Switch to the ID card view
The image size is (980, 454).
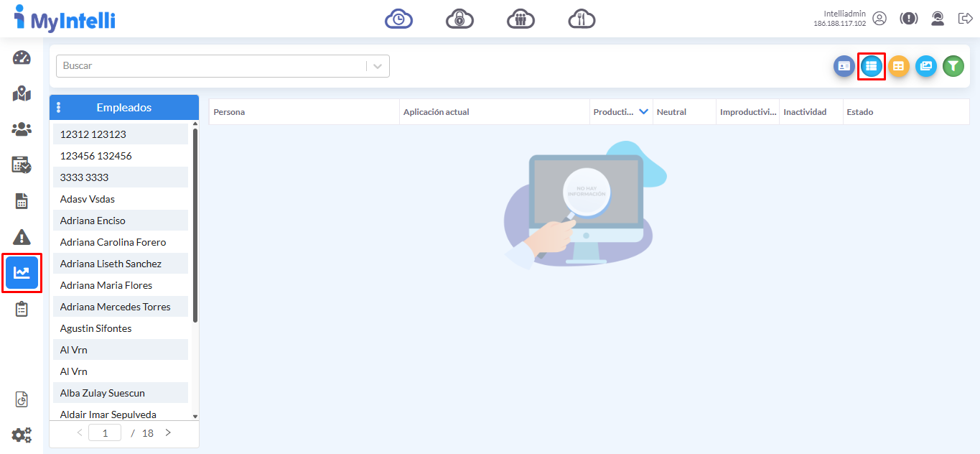click(844, 66)
